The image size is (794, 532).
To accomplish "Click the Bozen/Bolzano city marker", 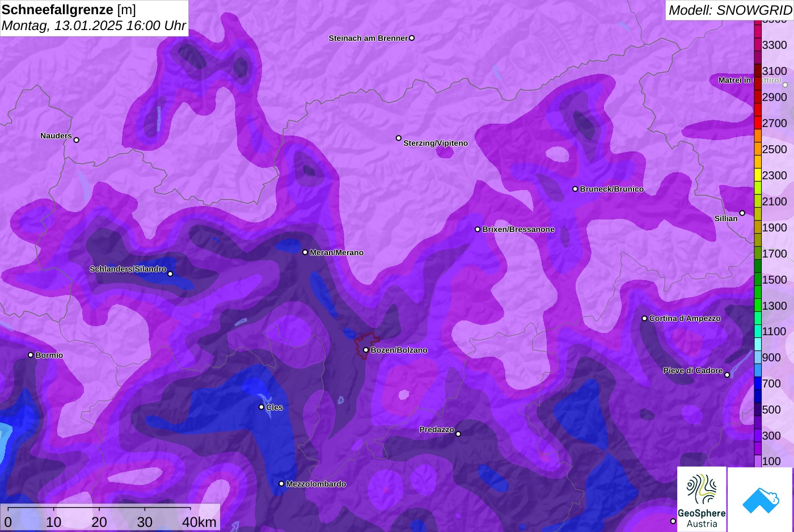I will pyautogui.click(x=366, y=350).
